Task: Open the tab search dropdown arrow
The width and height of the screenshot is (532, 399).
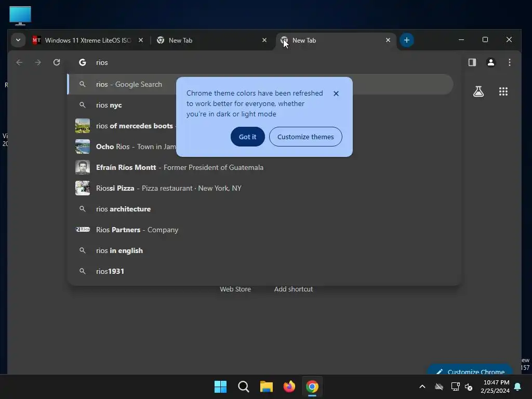Action: [x=18, y=40]
